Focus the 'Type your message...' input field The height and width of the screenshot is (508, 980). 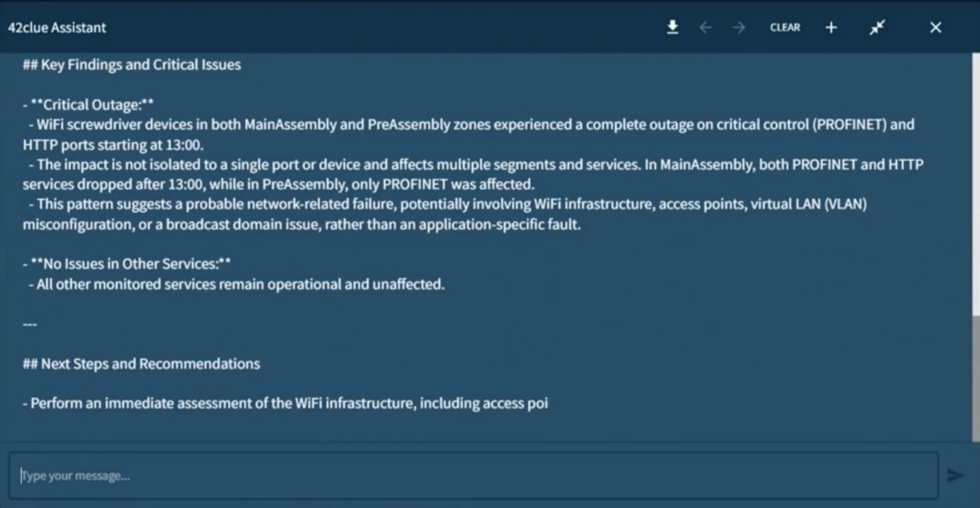473,475
